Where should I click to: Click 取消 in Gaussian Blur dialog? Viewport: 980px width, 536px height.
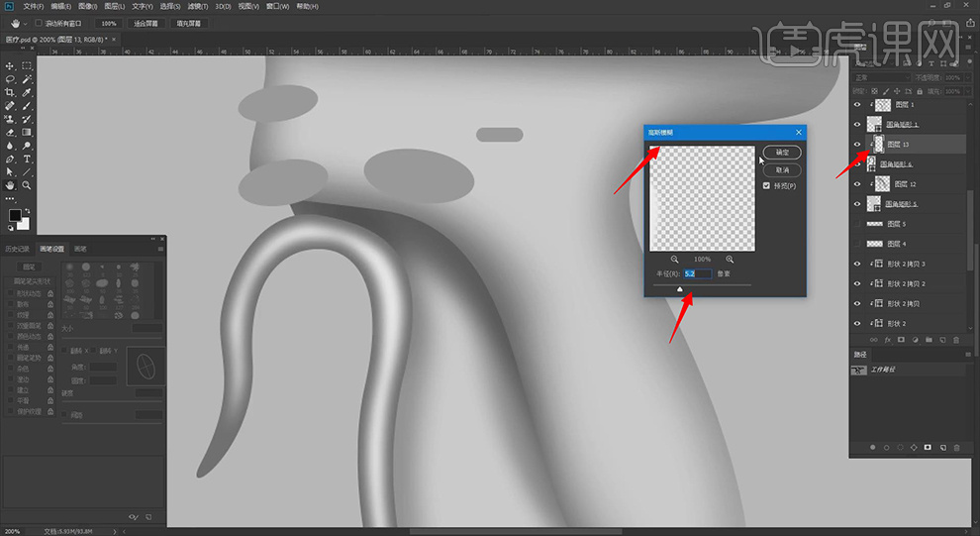782,170
